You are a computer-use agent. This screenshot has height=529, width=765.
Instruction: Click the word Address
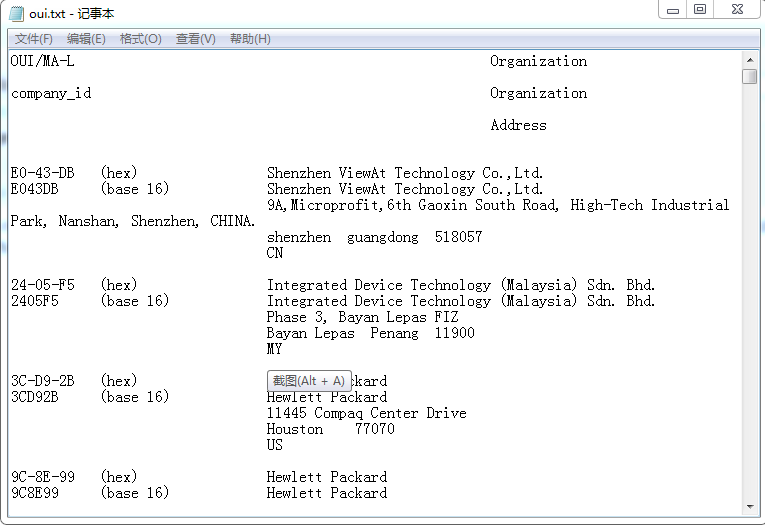[519, 125]
